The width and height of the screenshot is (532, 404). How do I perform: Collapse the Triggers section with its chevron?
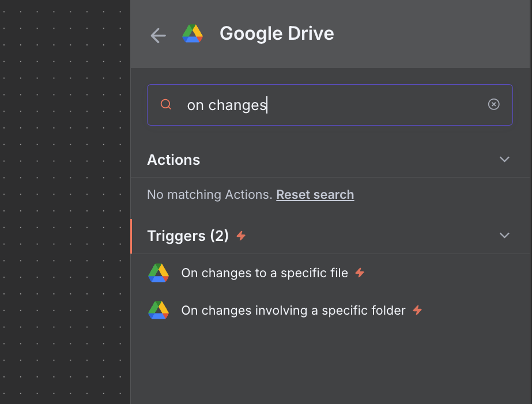click(504, 236)
